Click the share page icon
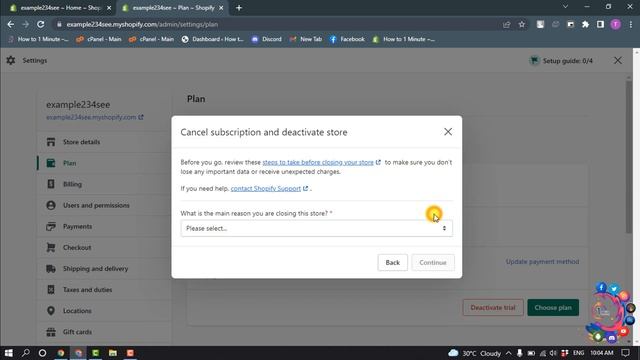This screenshot has height=360, width=640. tap(507, 24)
